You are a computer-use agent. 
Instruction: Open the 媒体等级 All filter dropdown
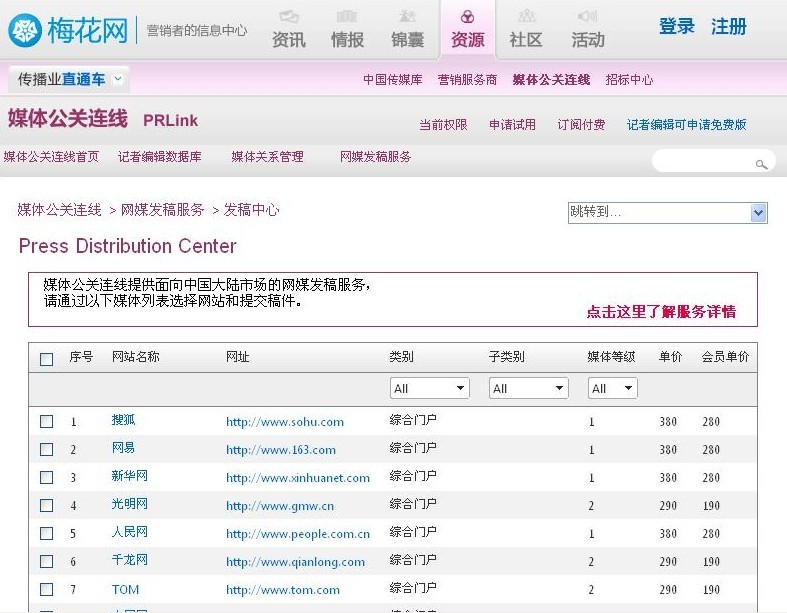pos(612,388)
